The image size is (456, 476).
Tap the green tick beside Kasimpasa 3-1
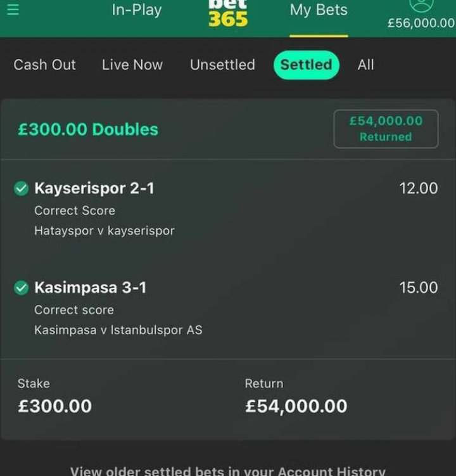click(x=22, y=288)
